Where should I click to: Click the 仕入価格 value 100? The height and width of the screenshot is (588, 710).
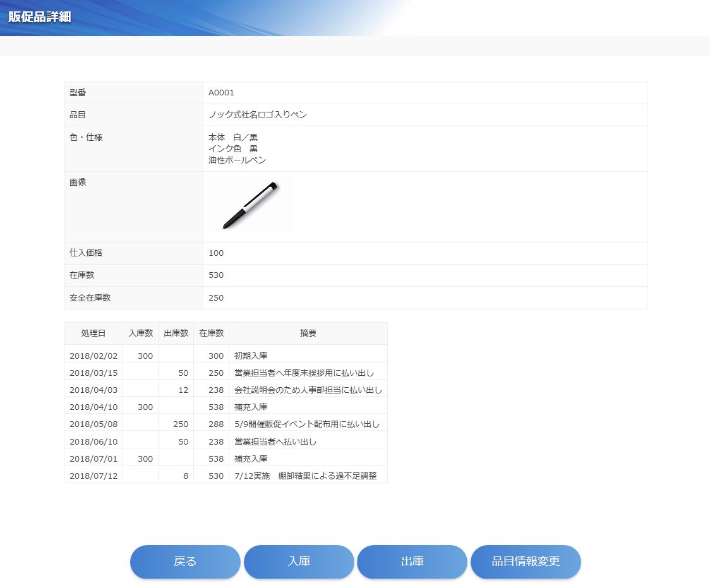pyautogui.click(x=216, y=253)
